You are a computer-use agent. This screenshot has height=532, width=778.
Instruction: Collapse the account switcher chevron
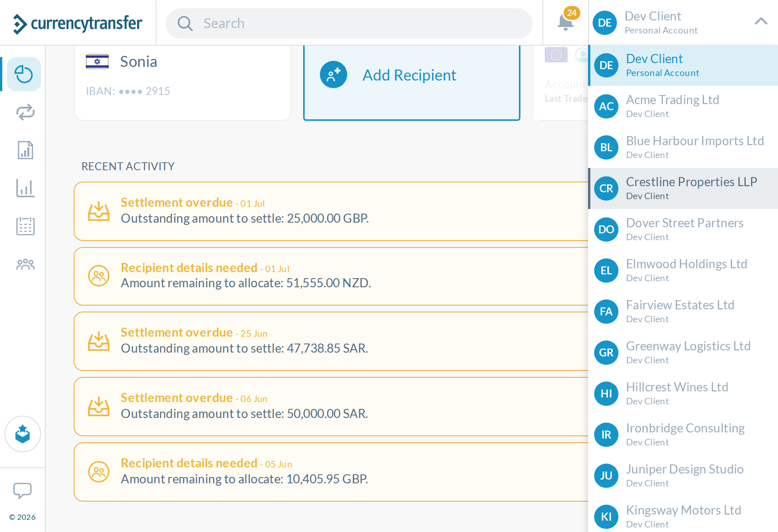click(x=761, y=21)
